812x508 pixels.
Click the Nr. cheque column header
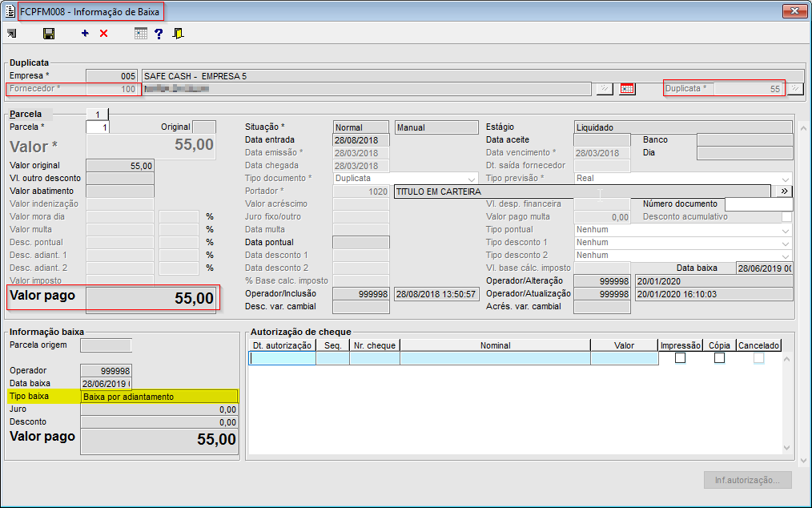[375, 345]
